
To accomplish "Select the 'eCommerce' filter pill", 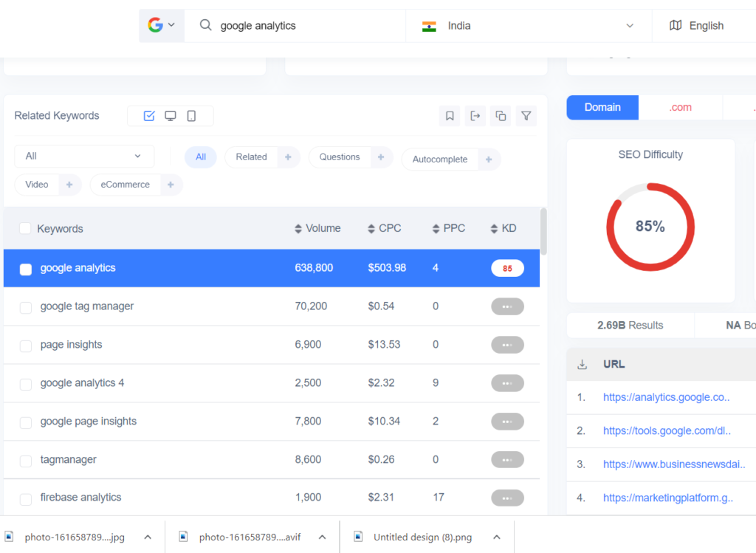I will click(x=125, y=185).
